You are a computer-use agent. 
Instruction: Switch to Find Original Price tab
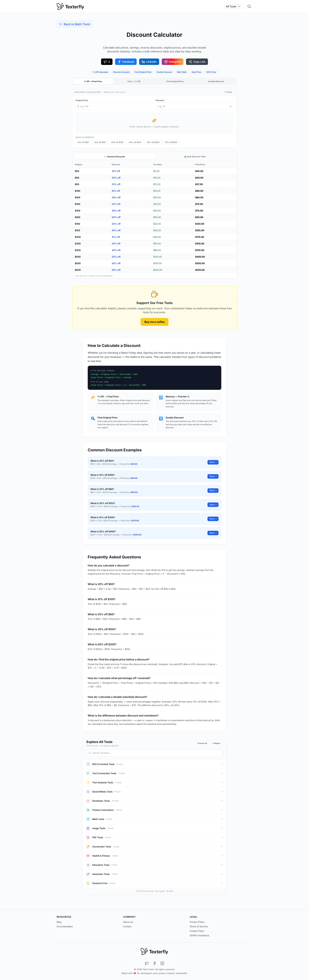175,81
